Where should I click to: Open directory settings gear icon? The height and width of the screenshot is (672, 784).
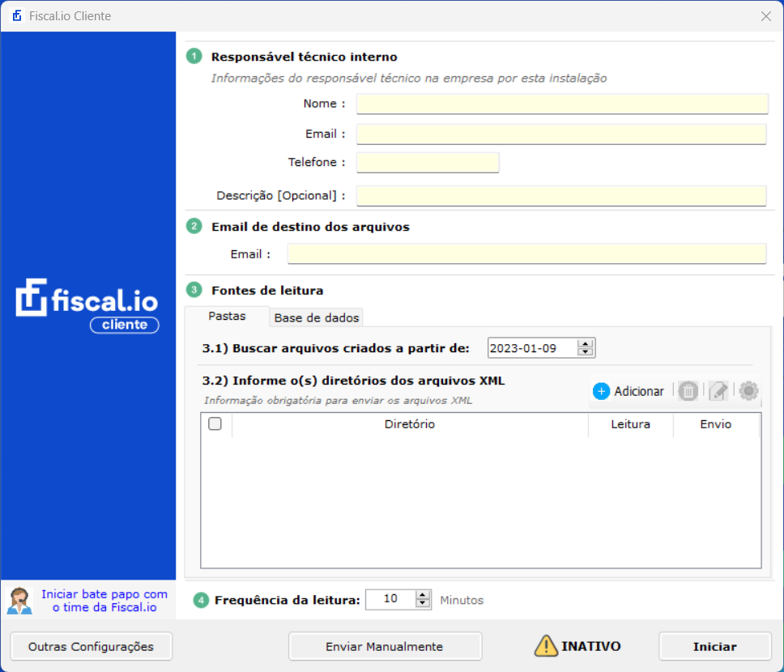pos(748,391)
